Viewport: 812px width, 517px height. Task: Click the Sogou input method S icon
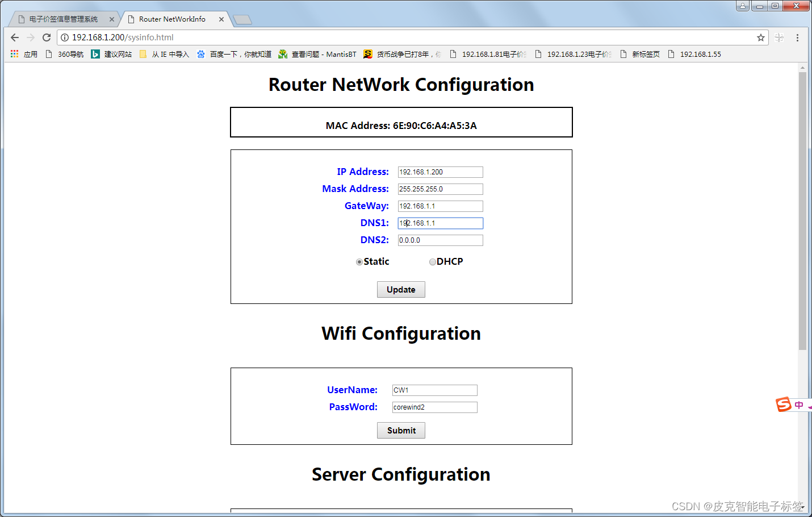pyautogui.click(x=784, y=405)
